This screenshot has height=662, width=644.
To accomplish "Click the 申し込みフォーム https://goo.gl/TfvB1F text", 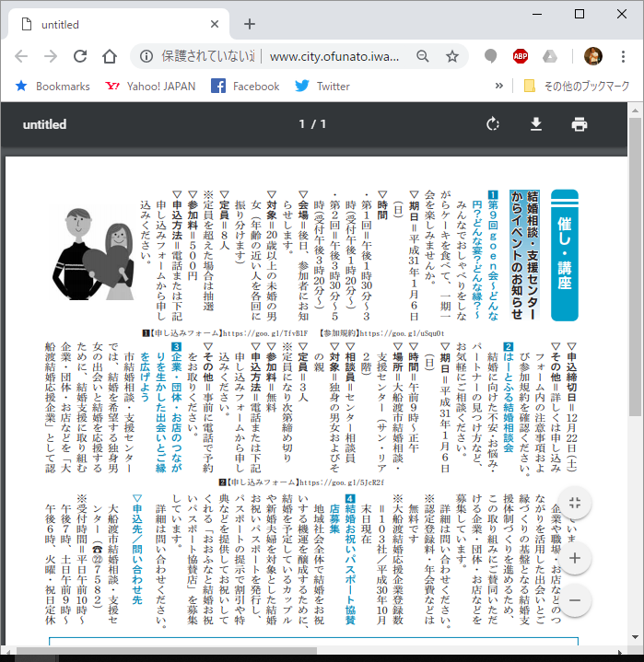I will [x=225, y=333].
